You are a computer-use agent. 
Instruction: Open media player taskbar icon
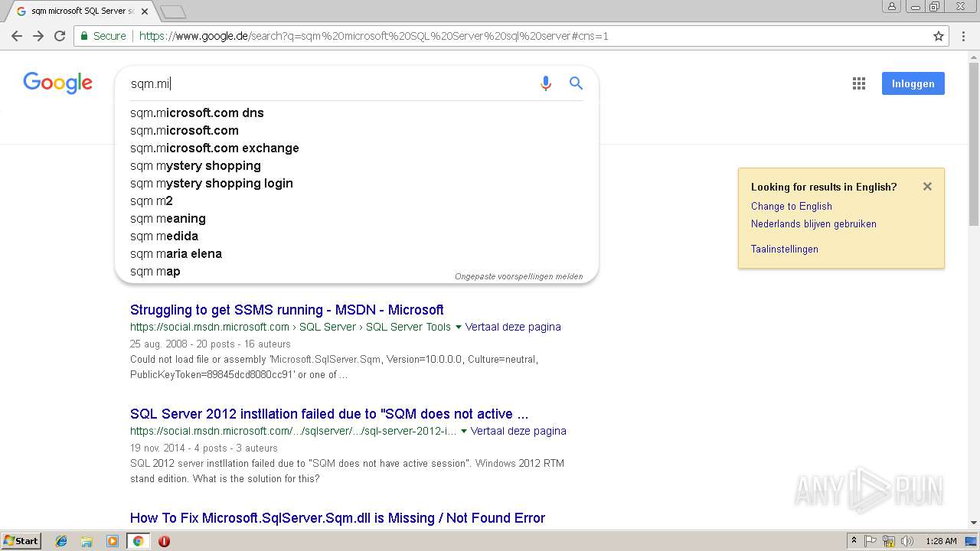[113, 541]
